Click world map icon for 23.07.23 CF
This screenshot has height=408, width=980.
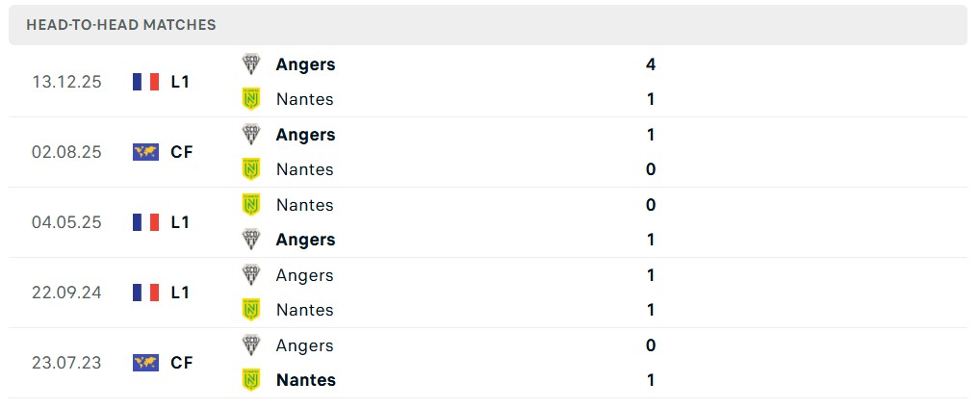[145, 363]
